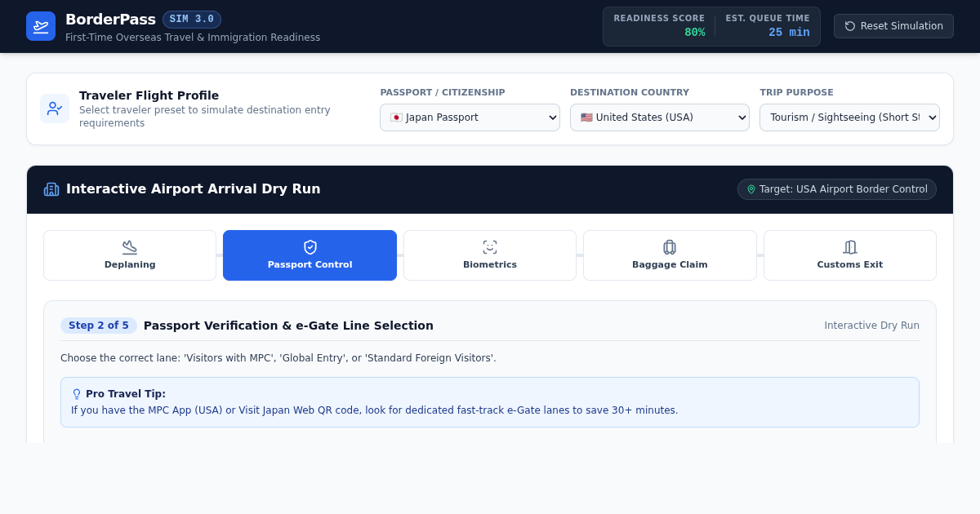The image size is (980, 514).
Task: Click the BorderPass app title
Action: [x=110, y=20]
